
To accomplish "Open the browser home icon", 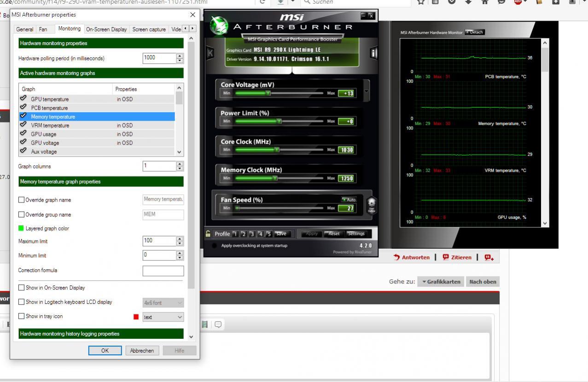I will click(484, 2).
